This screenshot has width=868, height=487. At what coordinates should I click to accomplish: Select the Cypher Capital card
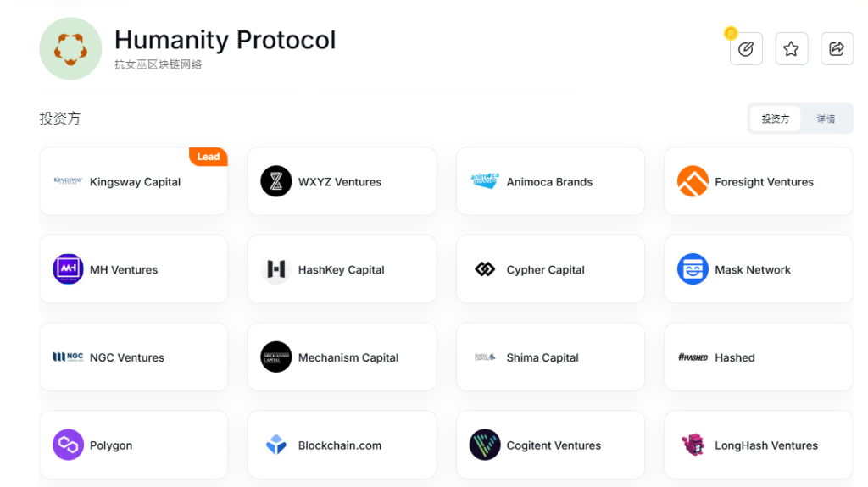(550, 270)
